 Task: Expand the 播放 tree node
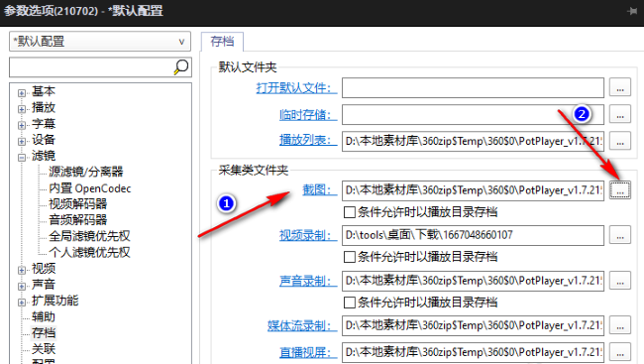click(22, 109)
